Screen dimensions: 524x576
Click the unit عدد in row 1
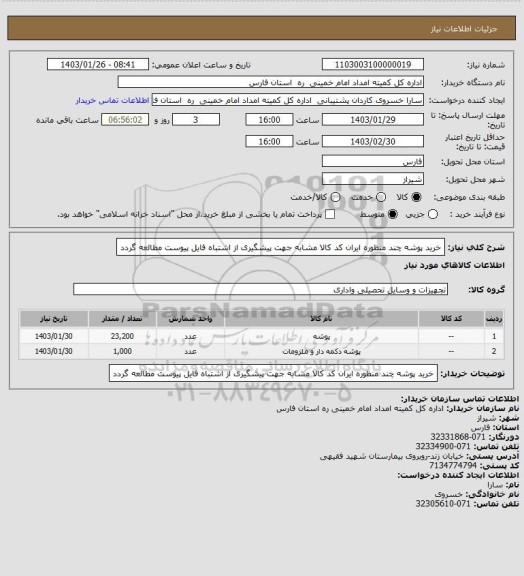coord(190,336)
